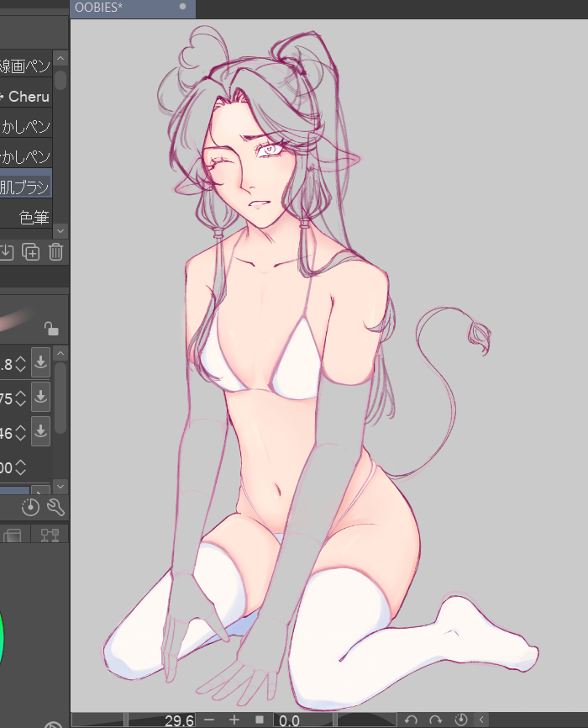Click dynamics button beside the .8 value

pyautogui.click(x=41, y=362)
